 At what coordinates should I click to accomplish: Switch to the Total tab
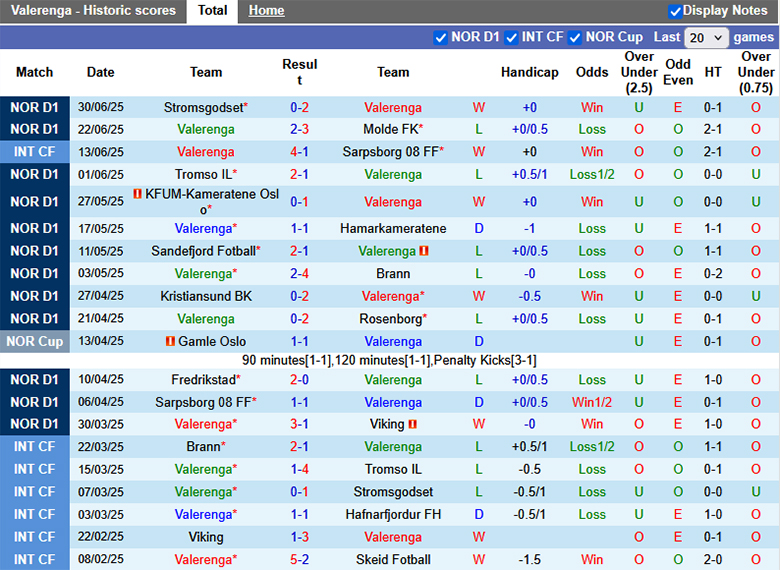212,10
